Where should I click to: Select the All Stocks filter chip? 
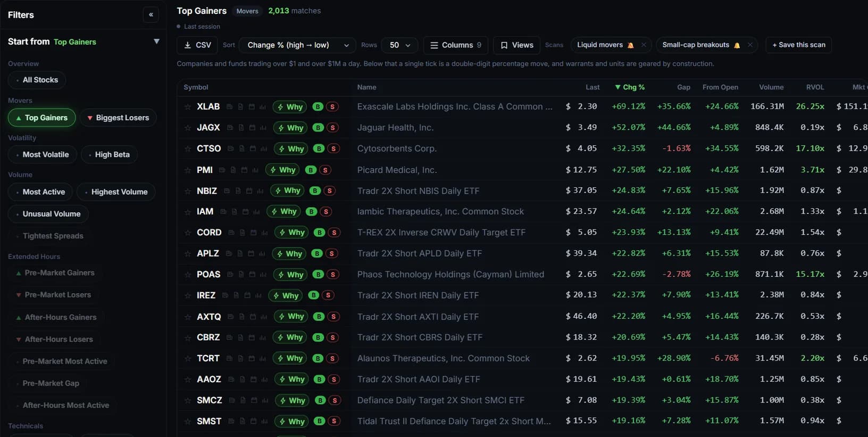pos(37,80)
